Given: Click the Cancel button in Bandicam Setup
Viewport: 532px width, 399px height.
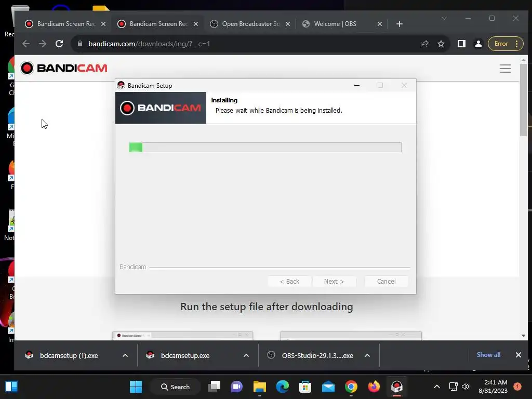Looking at the screenshot, I should point(386,281).
